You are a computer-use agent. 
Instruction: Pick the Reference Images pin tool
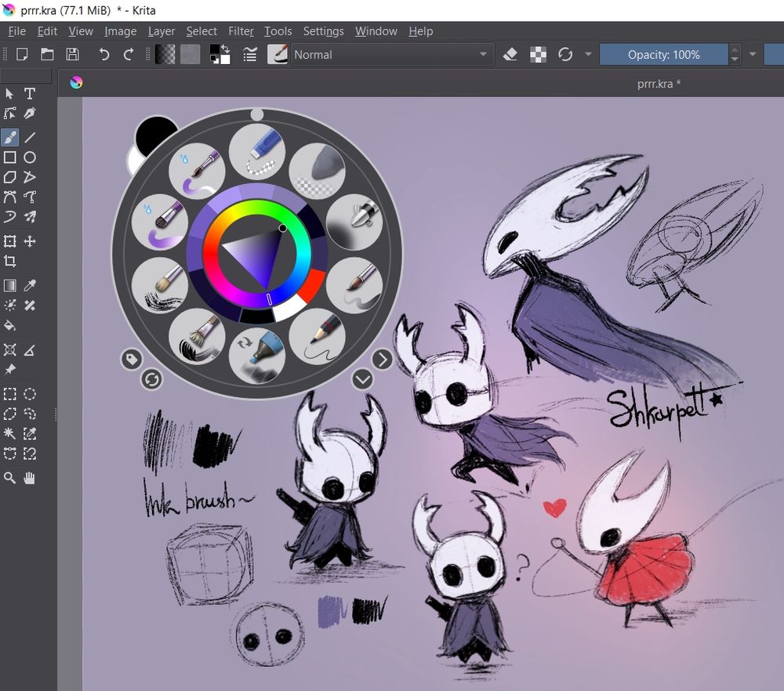tap(9, 370)
